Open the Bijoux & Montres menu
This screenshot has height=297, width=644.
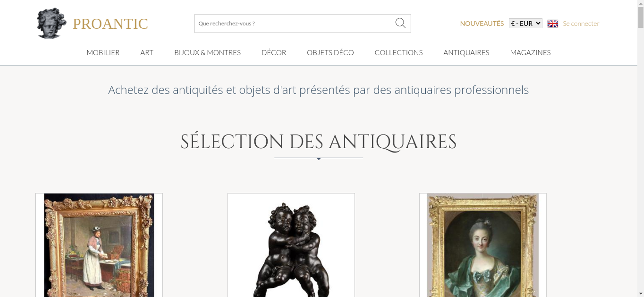pos(207,52)
